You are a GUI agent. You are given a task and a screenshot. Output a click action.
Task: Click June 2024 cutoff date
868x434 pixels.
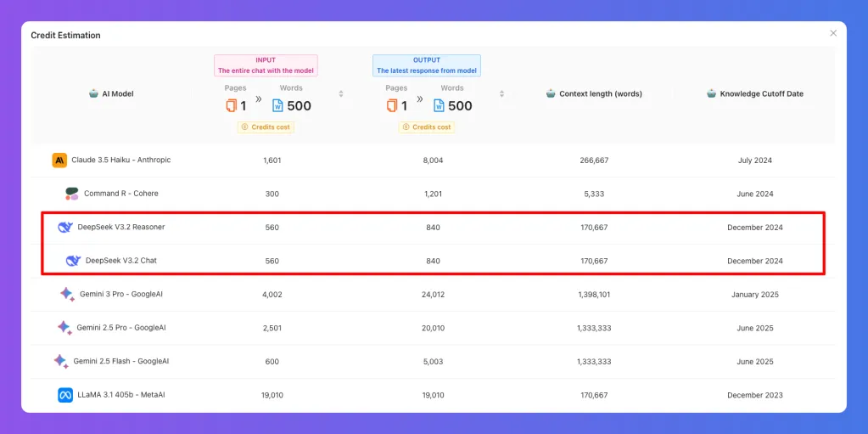click(x=755, y=194)
